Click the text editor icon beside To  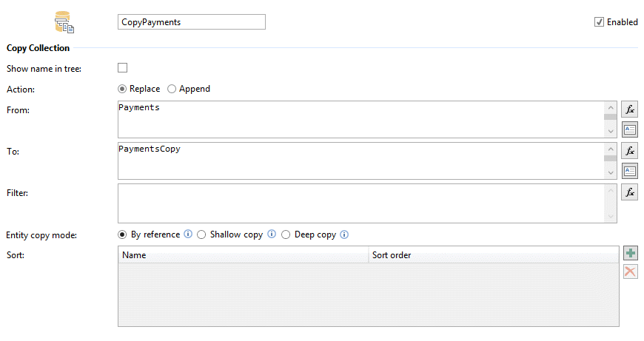point(630,171)
